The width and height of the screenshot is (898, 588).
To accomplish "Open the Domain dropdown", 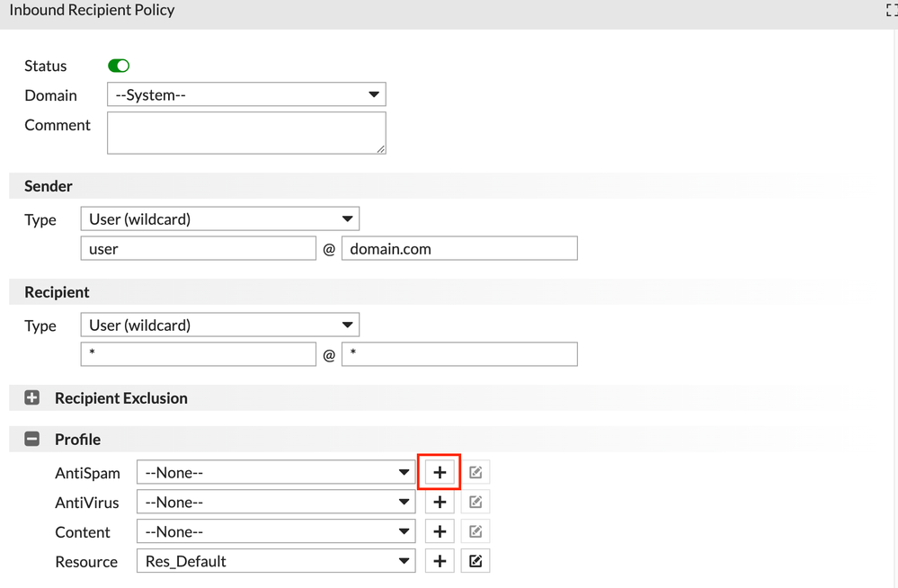I will click(x=246, y=94).
